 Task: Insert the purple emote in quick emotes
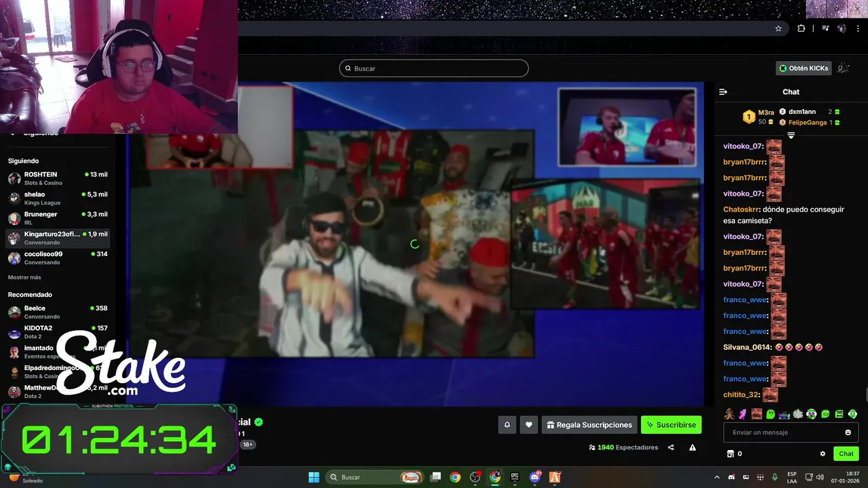(x=743, y=413)
